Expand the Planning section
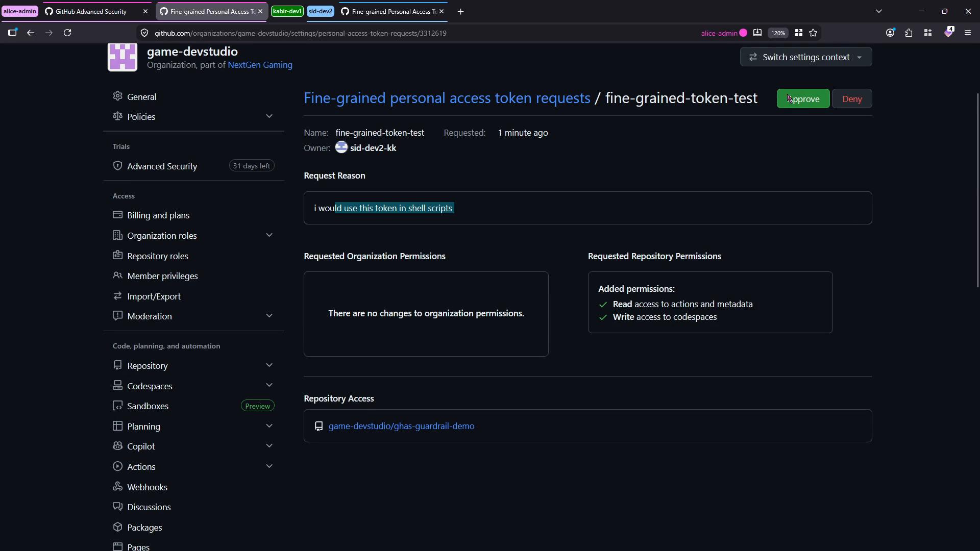The image size is (980, 551). [269, 426]
